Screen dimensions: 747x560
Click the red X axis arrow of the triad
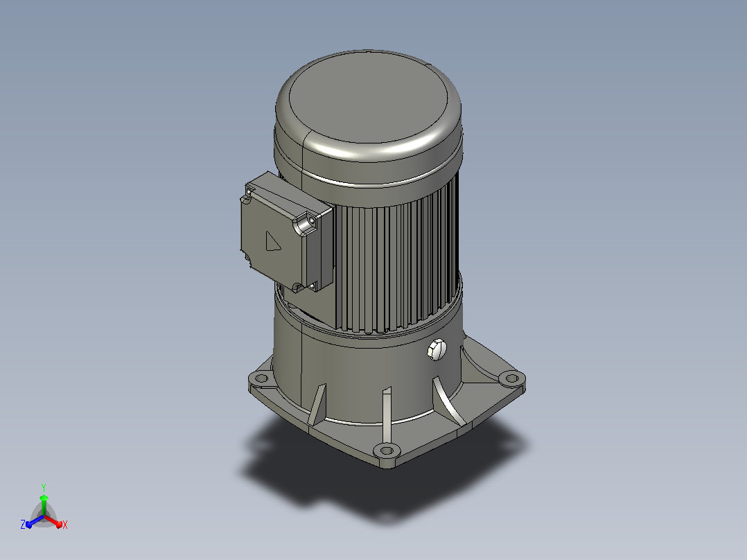pos(53,521)
